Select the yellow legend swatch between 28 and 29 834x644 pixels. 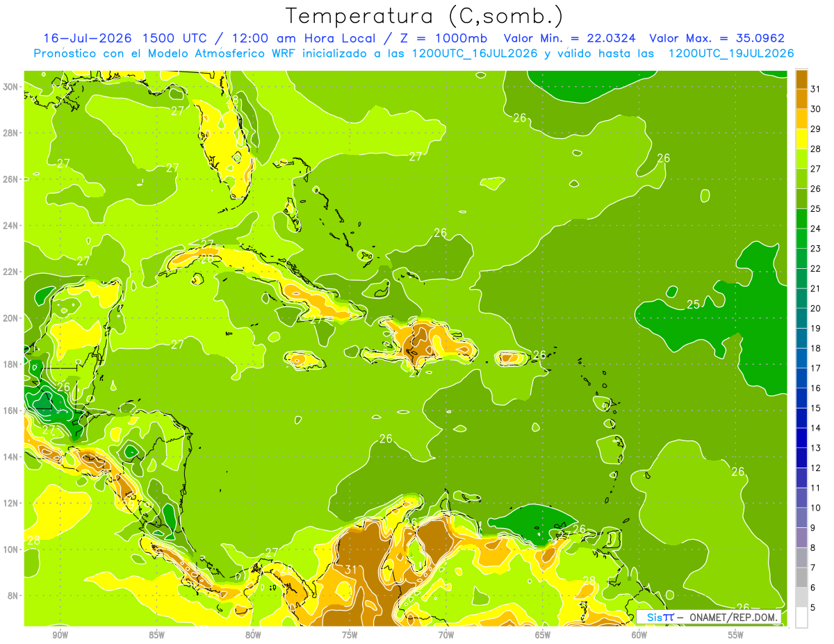pos(801,139)
